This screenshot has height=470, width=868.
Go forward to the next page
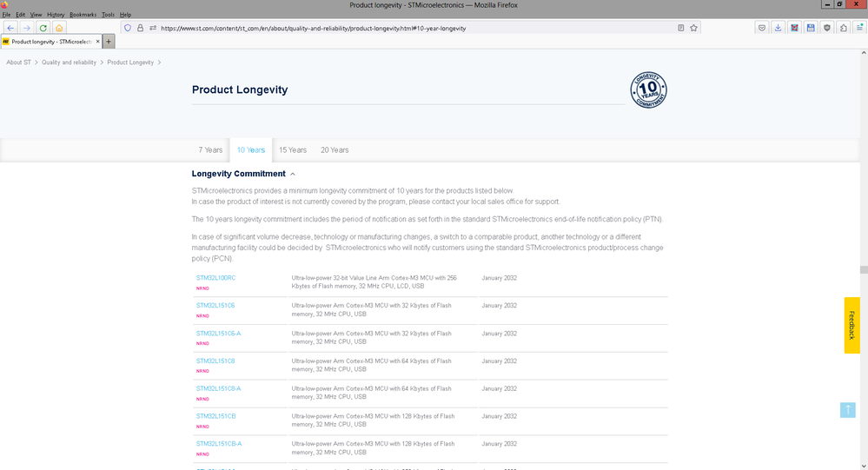pyautogui.click(x=27, y=28)
